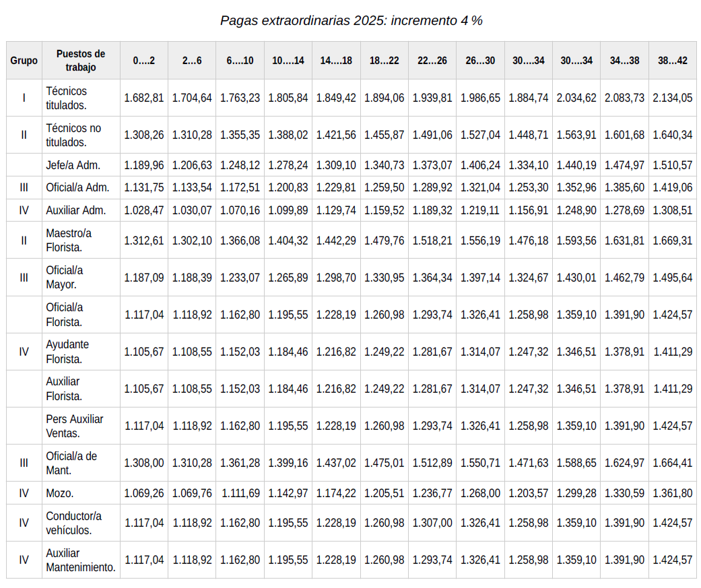Select the value 2.134,05 for Técnicos titulados
Viewport: 701px width, 588px height.
click(672, 98)
